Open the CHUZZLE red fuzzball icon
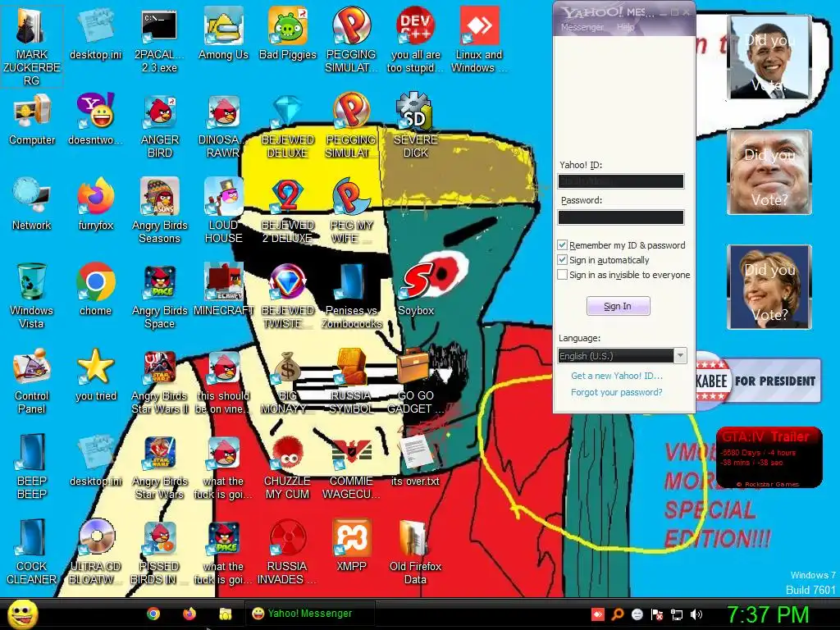Image resolution: width=840 pixels, height=630 pixels. tap(288, 466)
